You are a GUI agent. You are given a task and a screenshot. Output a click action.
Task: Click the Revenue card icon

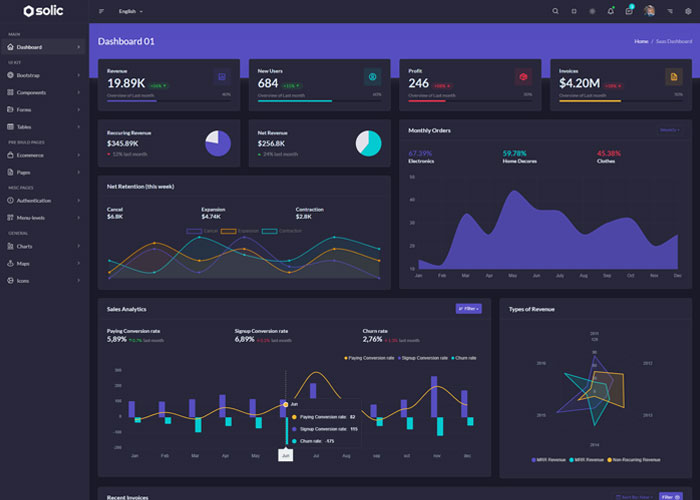click(221, 77)
